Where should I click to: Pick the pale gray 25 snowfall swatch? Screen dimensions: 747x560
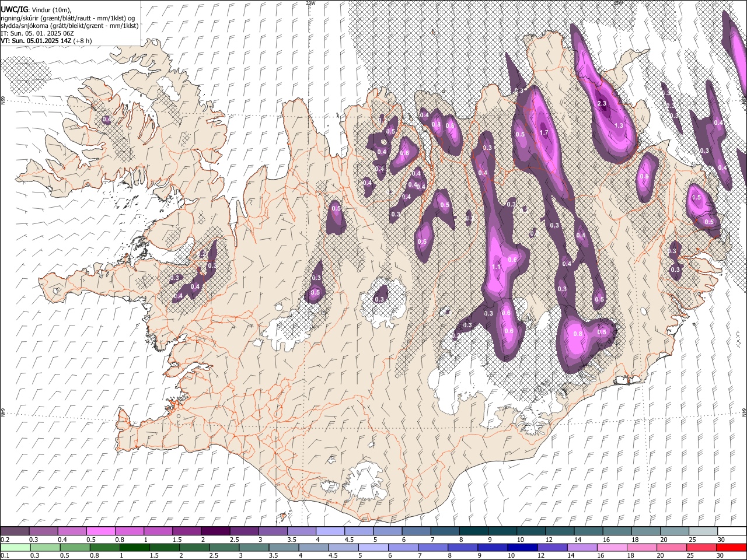(703, 531)
